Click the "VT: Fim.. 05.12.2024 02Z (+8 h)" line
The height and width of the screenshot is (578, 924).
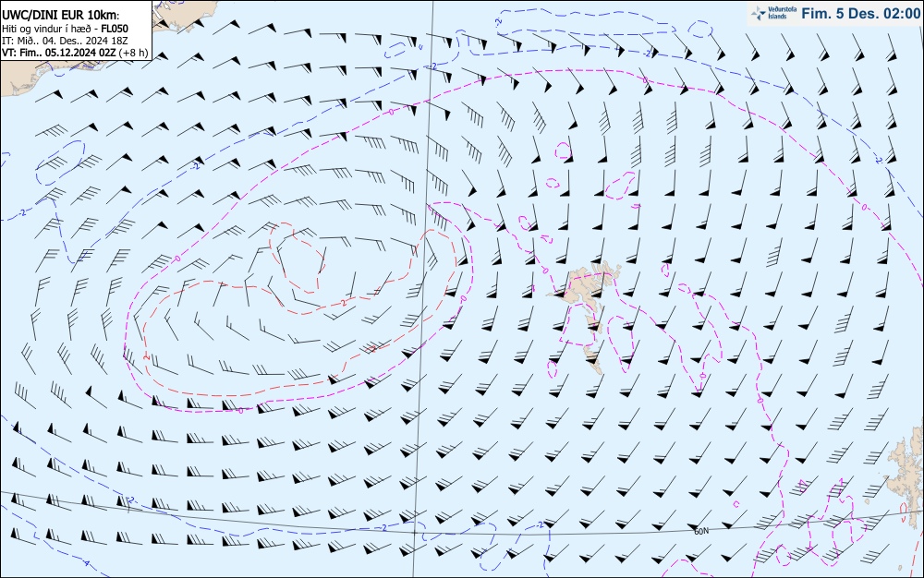[x=75, y=53]
